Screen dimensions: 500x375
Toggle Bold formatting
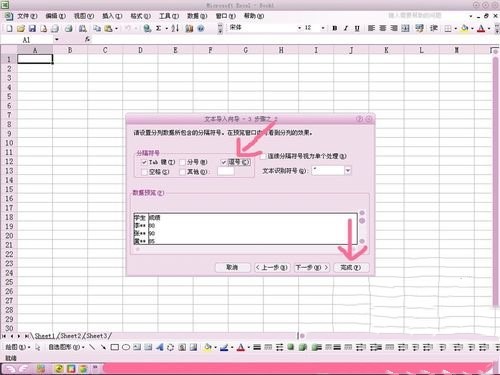pos(335,28)
